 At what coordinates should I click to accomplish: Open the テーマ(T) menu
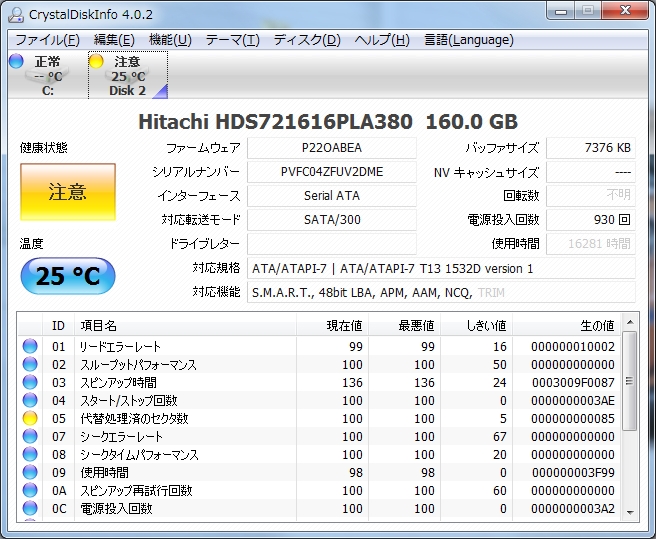point(232,40)
